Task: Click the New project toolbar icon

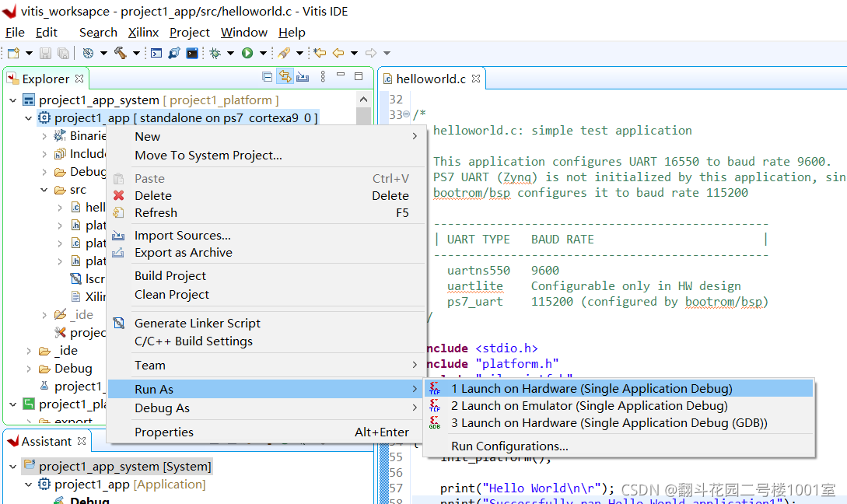Action: pyautogui.click(x=13, y=53)
